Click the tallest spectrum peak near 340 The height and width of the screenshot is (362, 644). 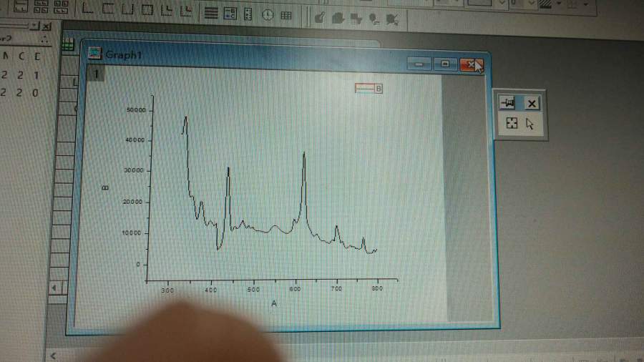185,119
